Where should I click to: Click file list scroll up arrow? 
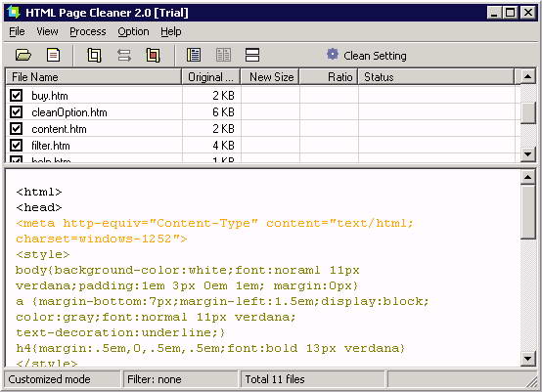[x=528, y=76]
